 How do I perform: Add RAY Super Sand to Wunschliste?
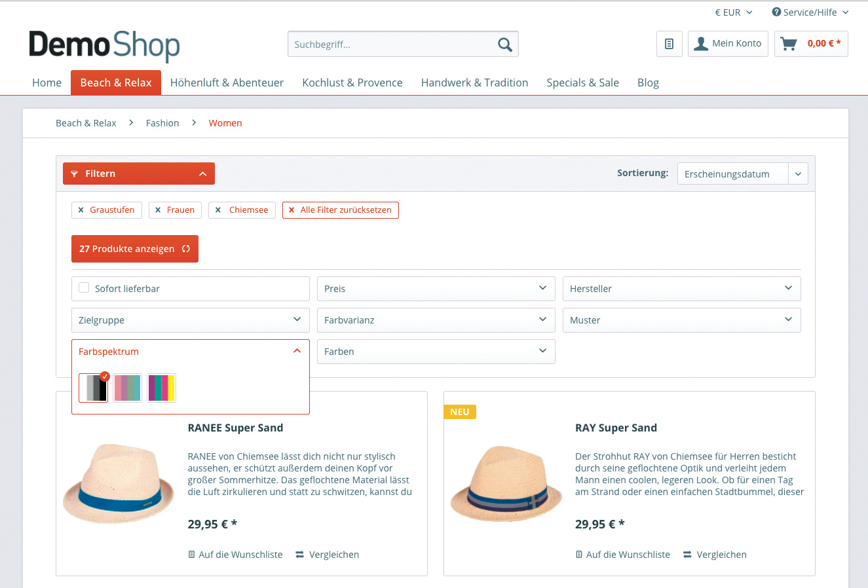(x=622, y=555)
